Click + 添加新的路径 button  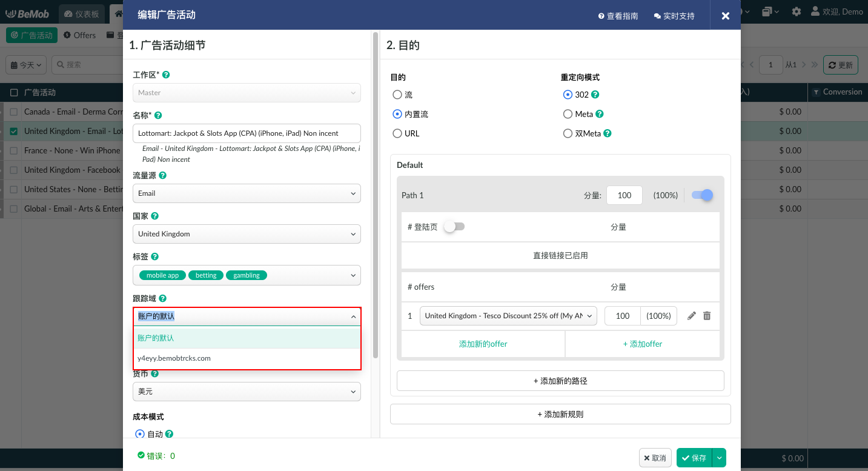pos(560,381)
